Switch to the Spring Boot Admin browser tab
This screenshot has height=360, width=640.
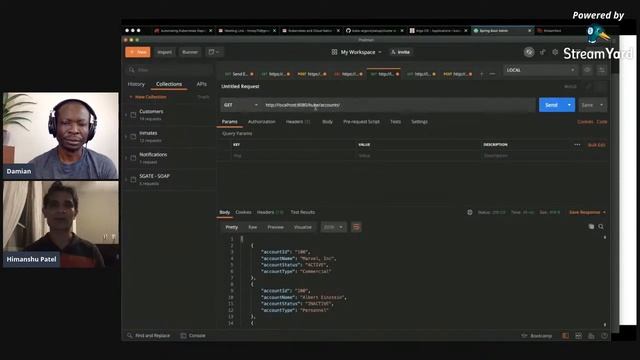coord(502,31)
